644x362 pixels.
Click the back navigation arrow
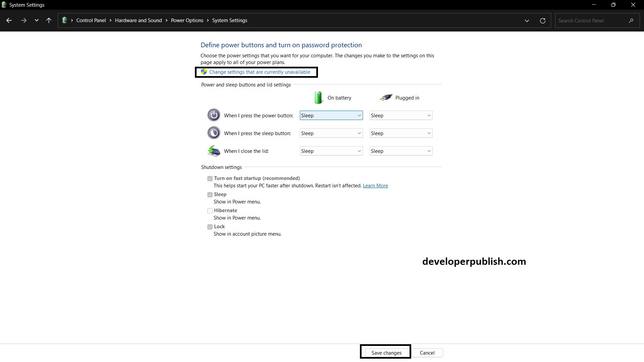click(x=9, y=20)
